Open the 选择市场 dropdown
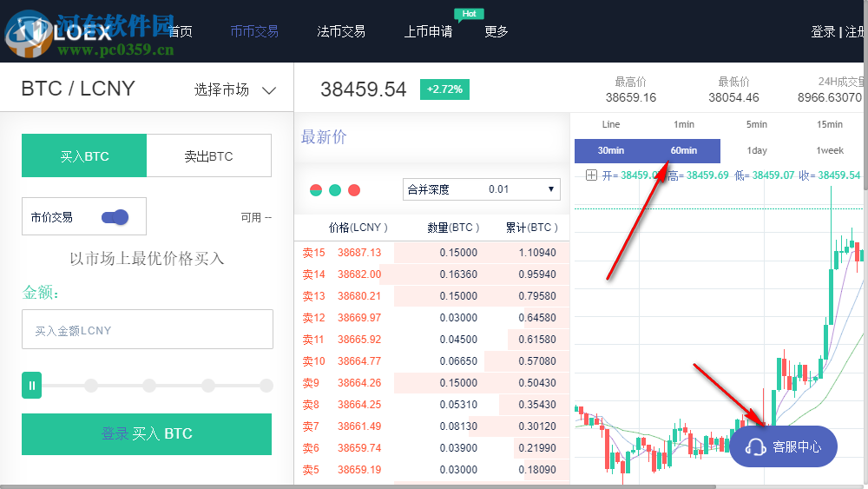Screen dimensions: 868x489 point(235,89)
